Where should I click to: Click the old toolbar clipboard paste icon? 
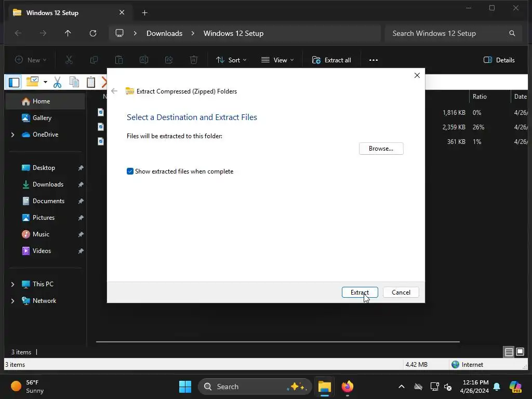(x=90, y=82)
